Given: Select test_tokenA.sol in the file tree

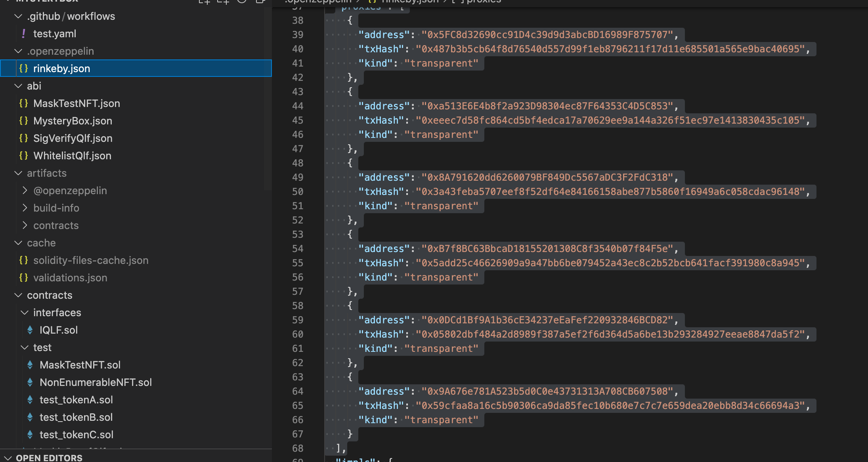Looking at the screenshot, I should pos(76,400).
